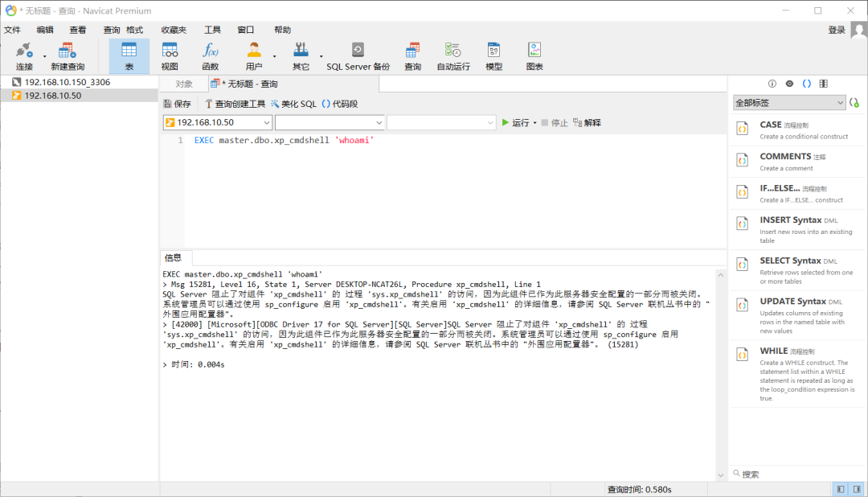The width and height of the screenshot is (868, 497).
Task: Open the 编辑 menu
Action: [45, 30]
